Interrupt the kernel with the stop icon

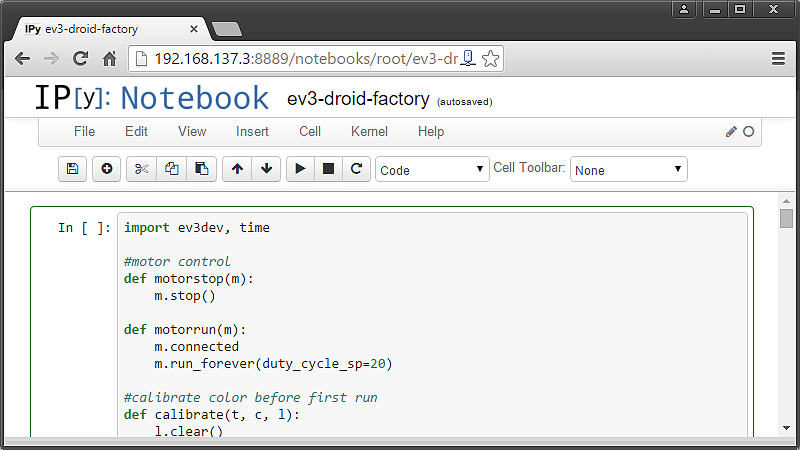329,169
